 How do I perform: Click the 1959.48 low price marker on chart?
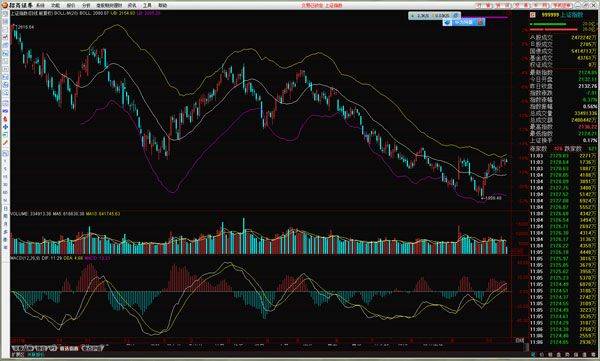tap(491, 198)
